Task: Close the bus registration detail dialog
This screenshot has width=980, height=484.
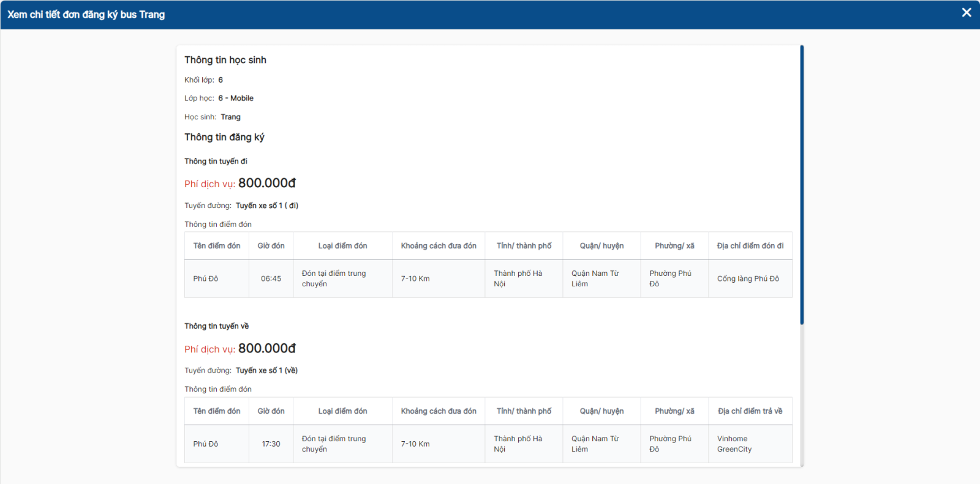Action: [967, 13]
